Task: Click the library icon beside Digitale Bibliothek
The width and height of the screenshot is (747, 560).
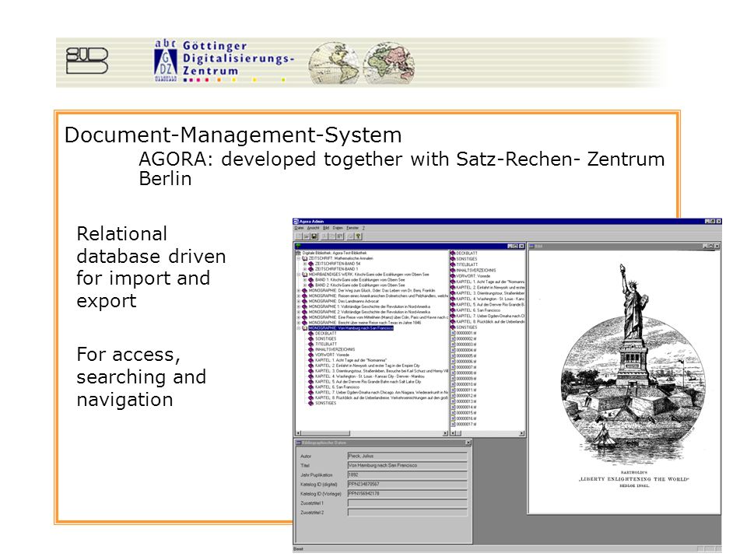Action: pos(298,253)
